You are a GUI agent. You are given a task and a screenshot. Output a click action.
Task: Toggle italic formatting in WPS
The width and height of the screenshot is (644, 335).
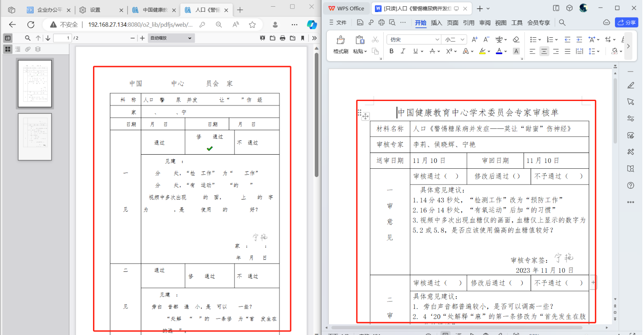tap(403, 51)
